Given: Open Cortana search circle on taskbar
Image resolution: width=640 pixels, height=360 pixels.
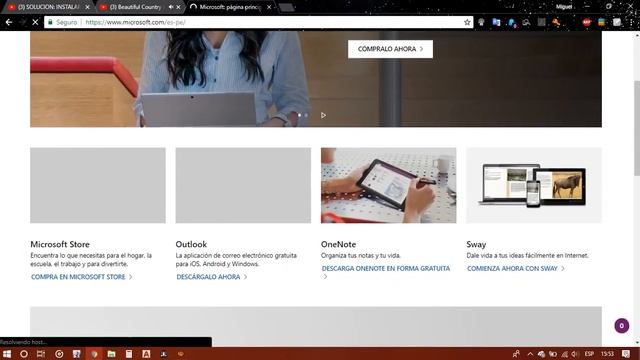Looking at the screenshot, I should (24, 354).
